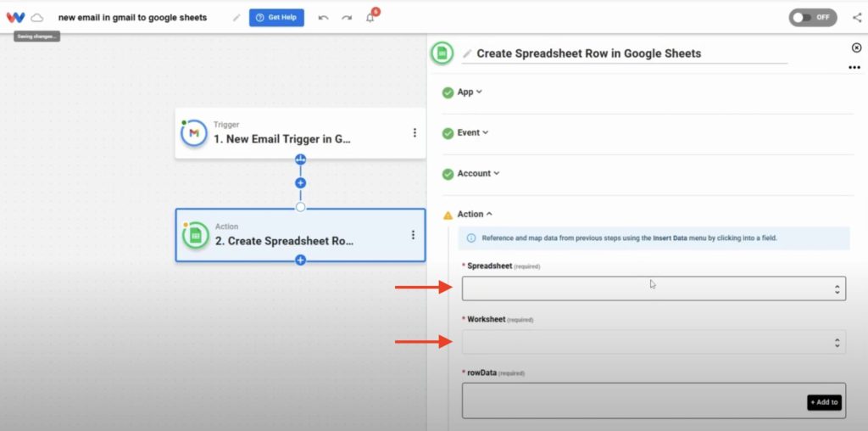Click the cloud saving status icon
The height and width of the screenshot is (431, 868).
(37, 18)
